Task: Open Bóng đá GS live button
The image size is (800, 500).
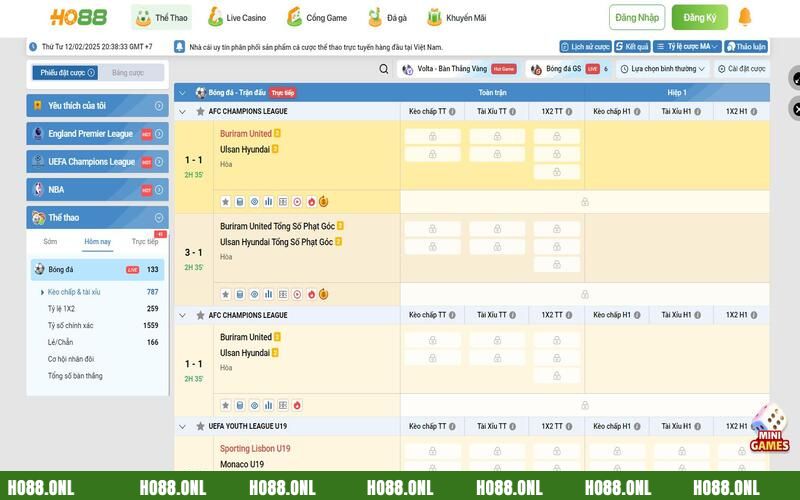Action: point(569,69)
